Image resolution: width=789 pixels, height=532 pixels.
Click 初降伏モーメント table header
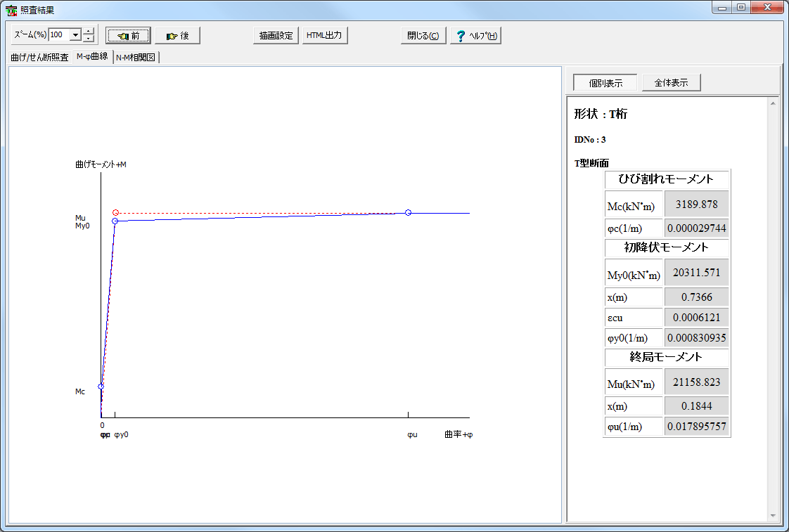click(x=666, y=247)
